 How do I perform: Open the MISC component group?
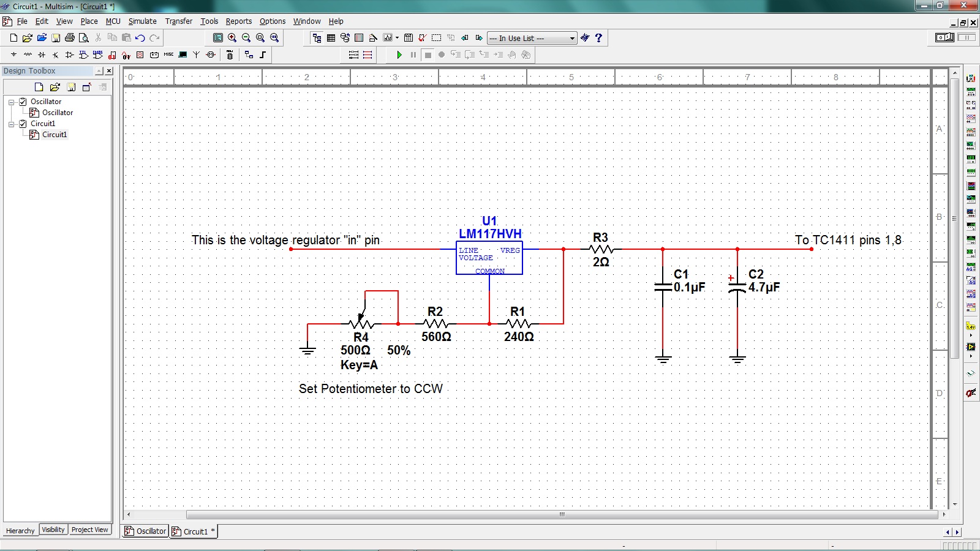coord(168,54)
